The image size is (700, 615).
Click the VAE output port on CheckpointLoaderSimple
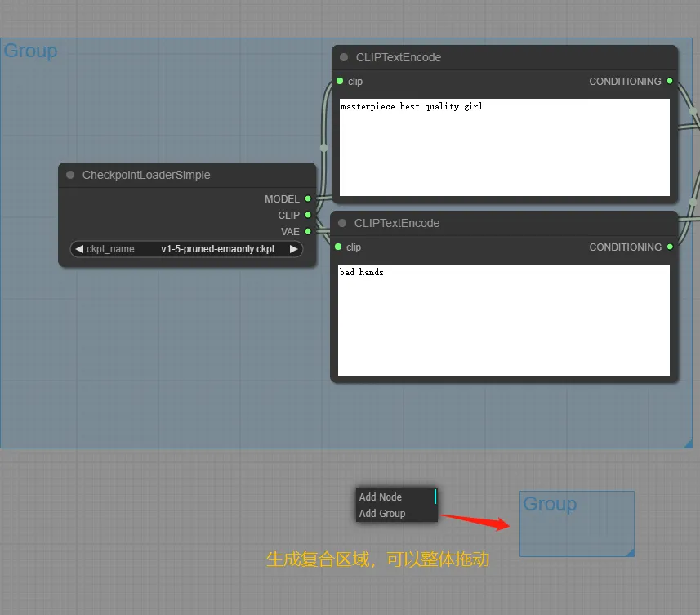point(308,231)
